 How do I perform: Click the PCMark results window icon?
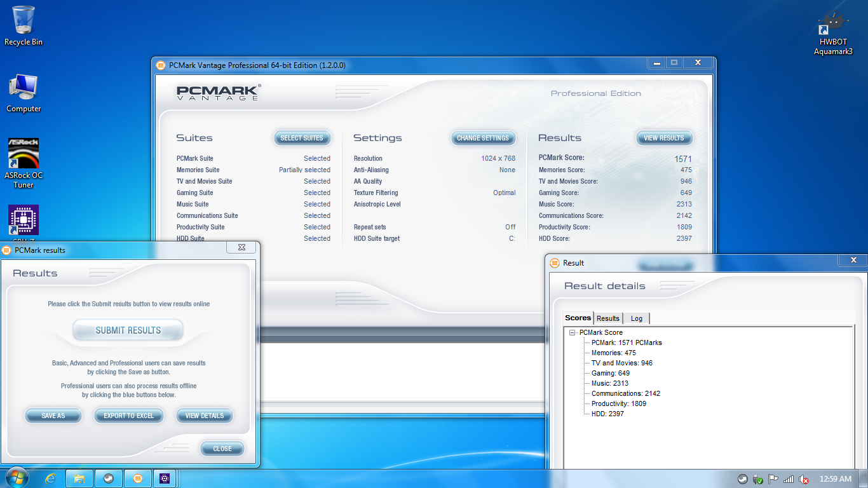click(6, 250)
